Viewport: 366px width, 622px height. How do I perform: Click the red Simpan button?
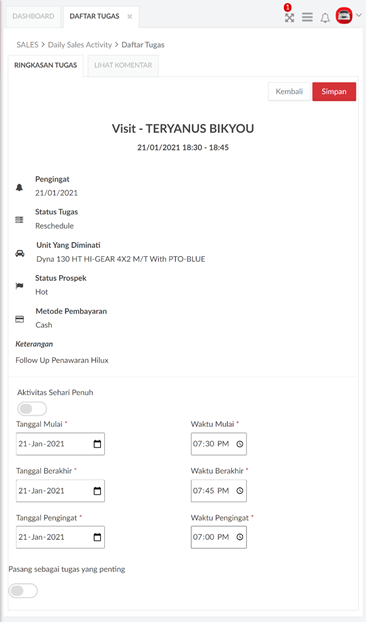pyautogui.click(x=334, y=92)
